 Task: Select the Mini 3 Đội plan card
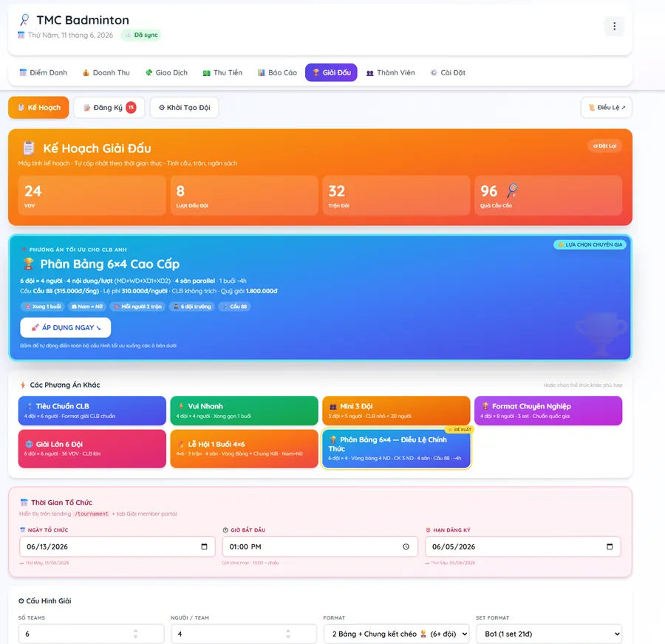pos(396,411)
